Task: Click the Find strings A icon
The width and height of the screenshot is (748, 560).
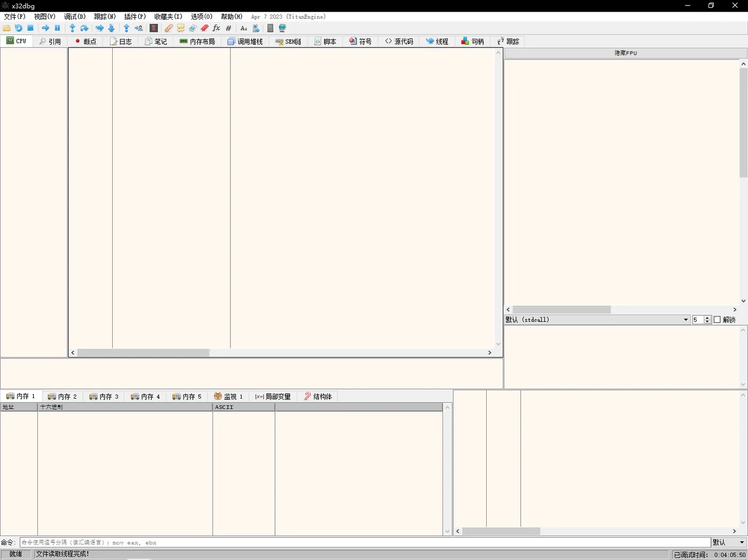Action: [x=244, y=28]
